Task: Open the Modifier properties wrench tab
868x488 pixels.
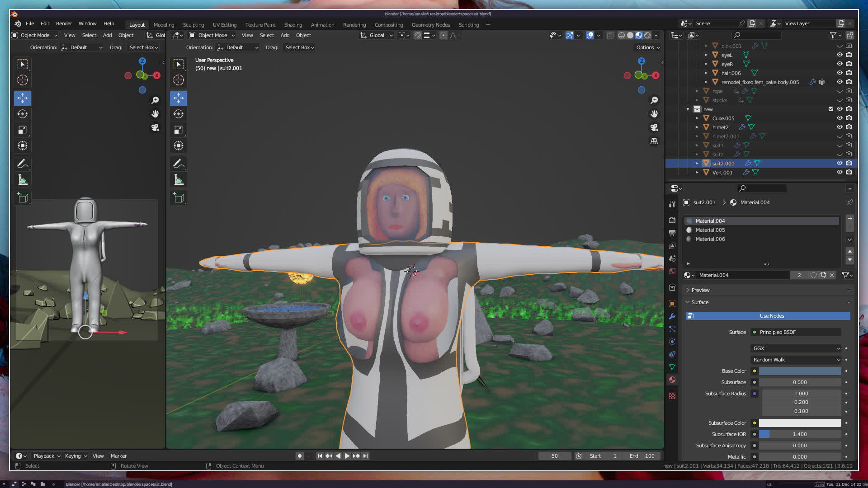Action: pyautogui.click(x=672, y=316)
